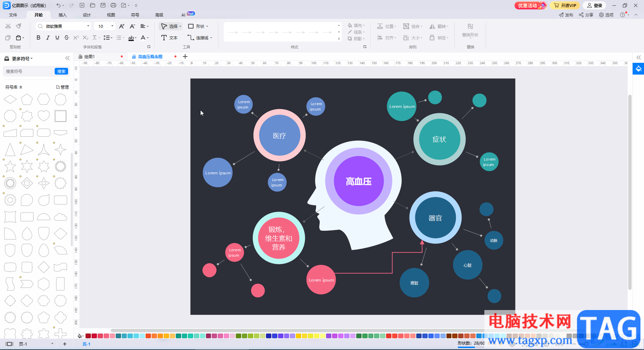This screenshot has width=644, height=350.
Task: Click the 替换形状 replace shape icon
Action: click(x=470, y=27)
